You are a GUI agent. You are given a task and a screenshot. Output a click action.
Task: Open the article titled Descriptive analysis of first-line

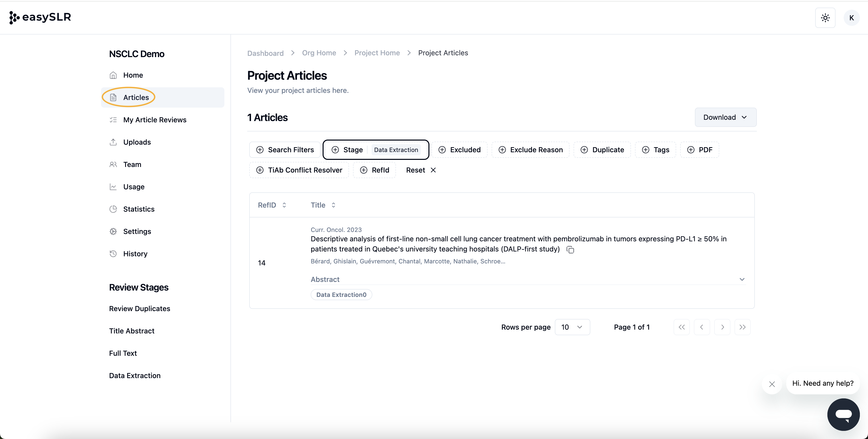click(518, 244)
